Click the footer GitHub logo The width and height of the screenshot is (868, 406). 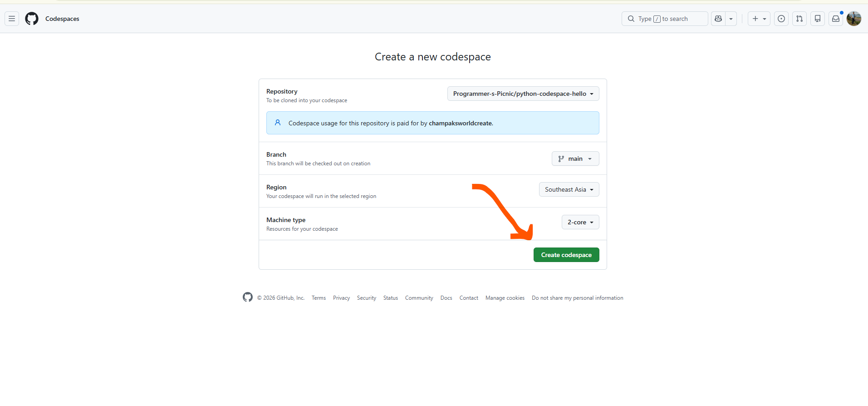pyautogui.click(x=248, y=297)
